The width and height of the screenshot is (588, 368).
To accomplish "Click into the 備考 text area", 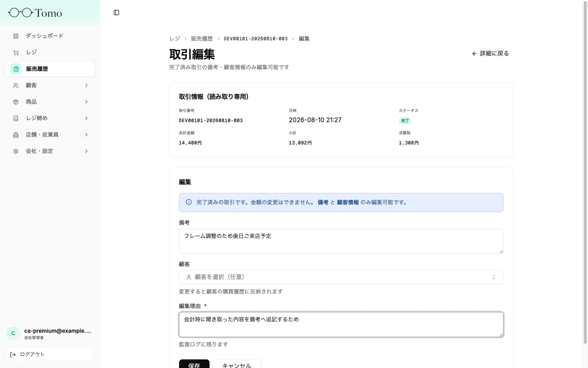I will [341, 241].
